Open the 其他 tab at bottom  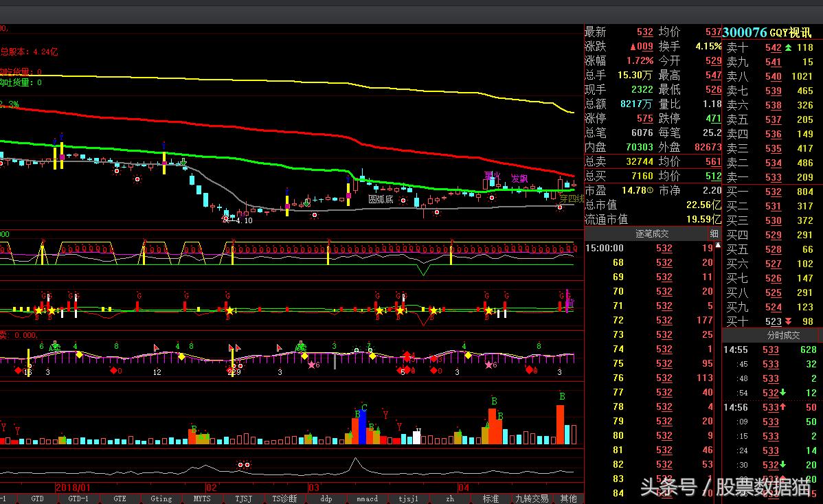coord(569,499)
